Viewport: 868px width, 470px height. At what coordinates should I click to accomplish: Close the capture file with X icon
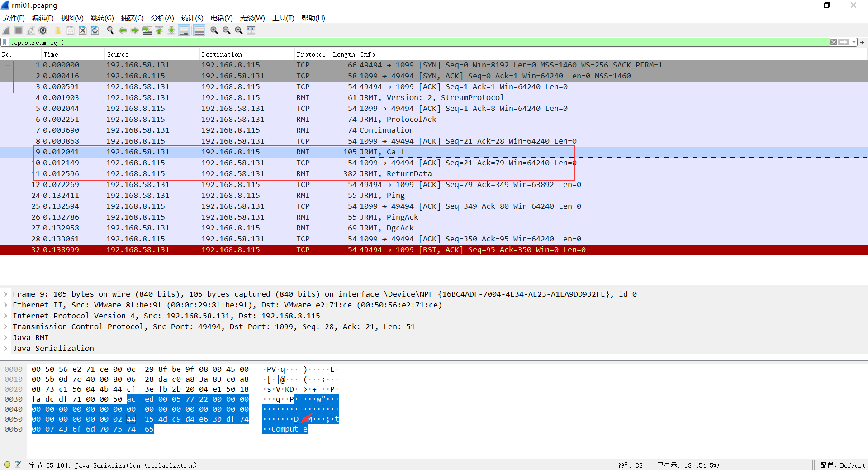(x=83, y=30)
